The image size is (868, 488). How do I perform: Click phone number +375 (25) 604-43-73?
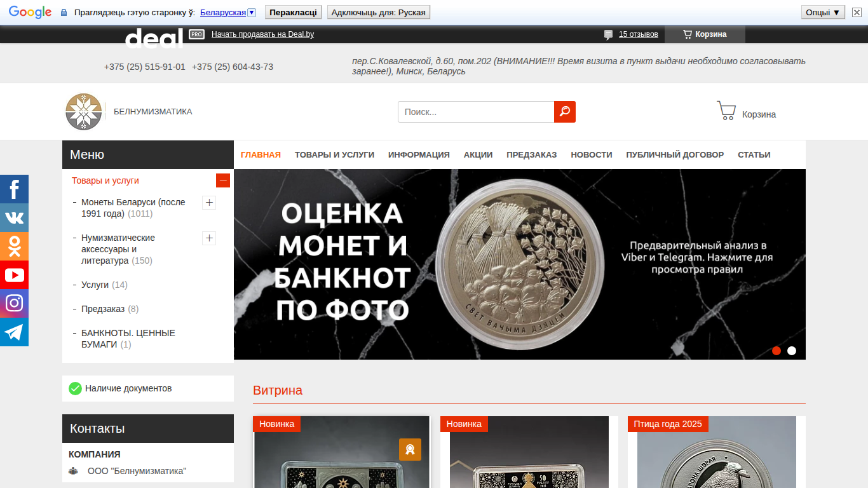[x=233, y=67]
